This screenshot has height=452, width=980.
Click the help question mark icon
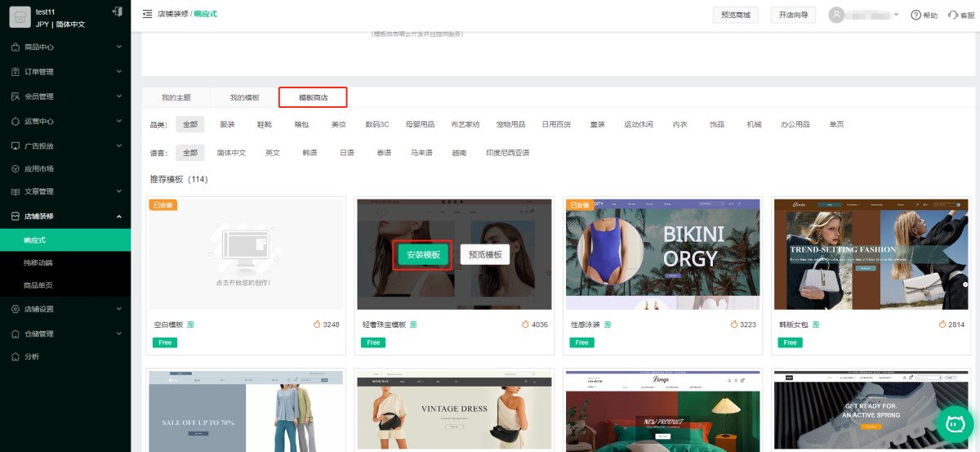click(x=915, y=15)
